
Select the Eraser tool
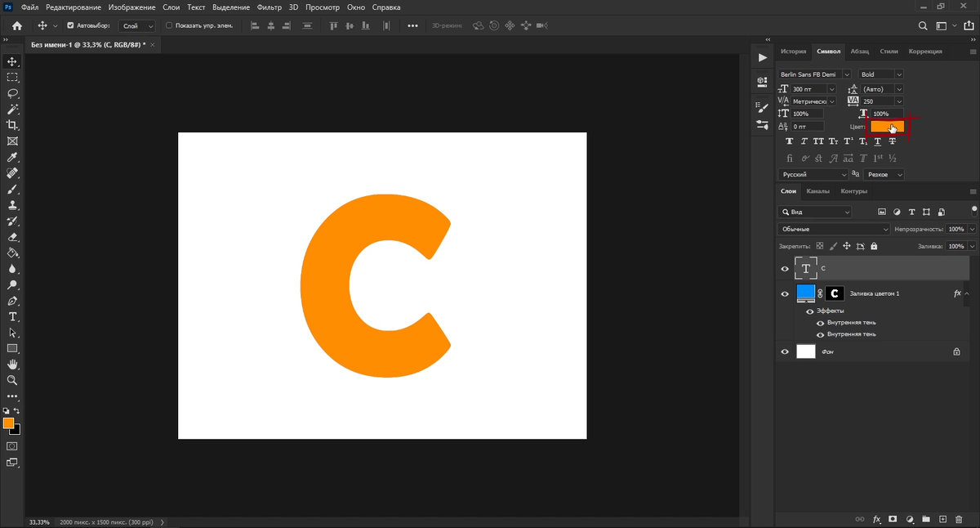[x=12, y=237]
